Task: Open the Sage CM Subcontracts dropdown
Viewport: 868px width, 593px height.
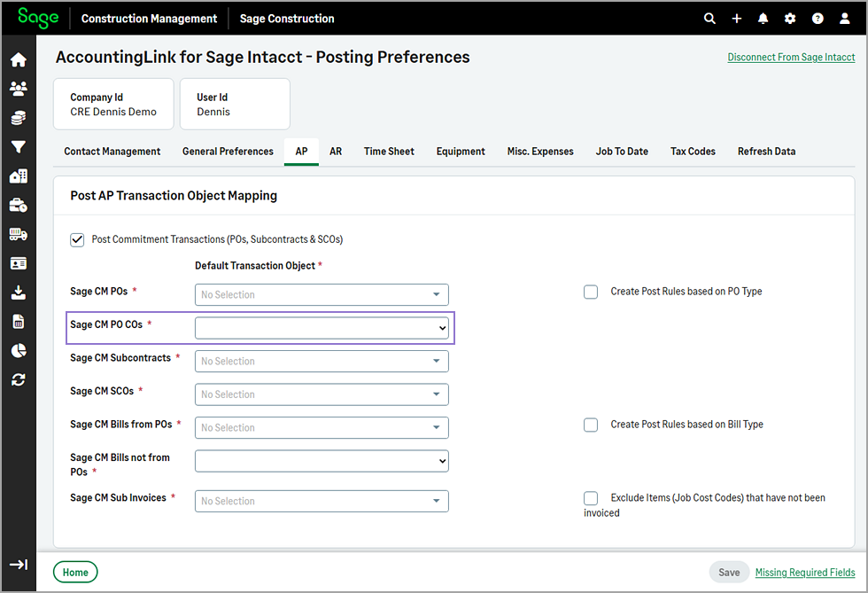Action: click(322, 362)
